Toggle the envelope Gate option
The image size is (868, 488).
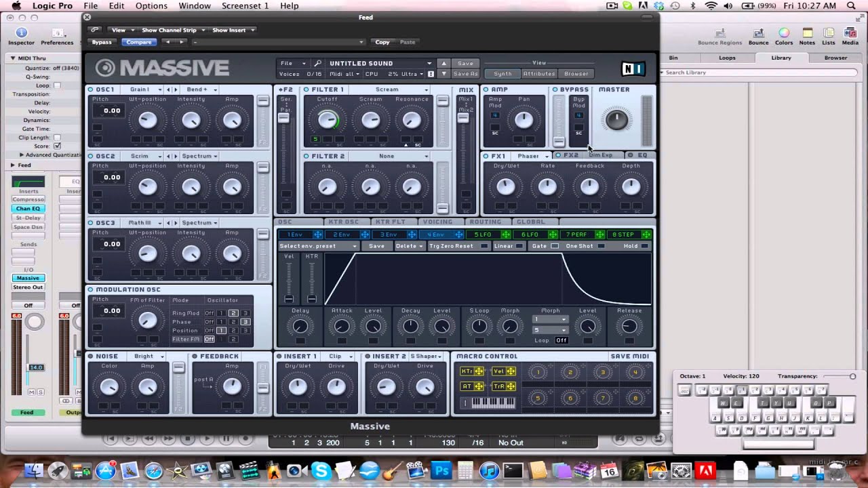[x=555, y=246]
